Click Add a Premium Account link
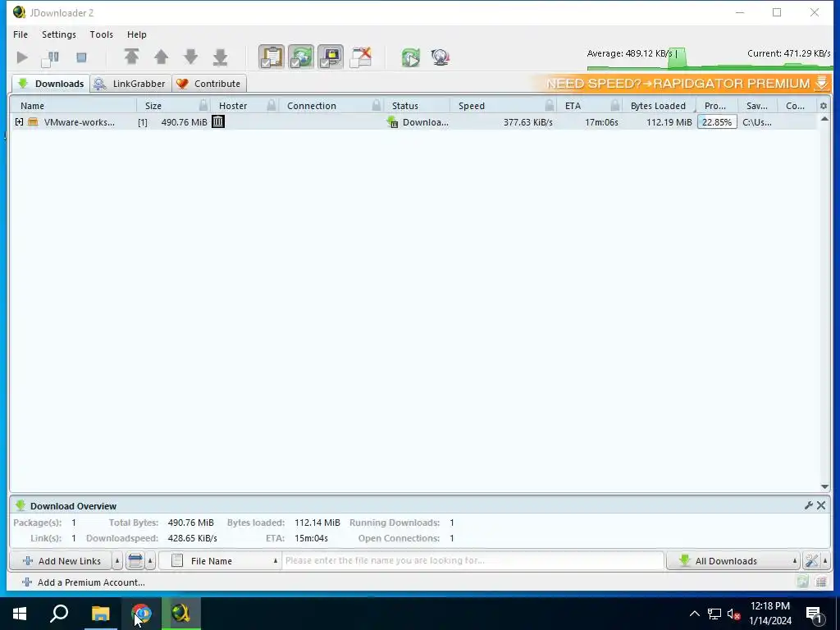Viewport: 840px width, 630px height. coord(83,582)
